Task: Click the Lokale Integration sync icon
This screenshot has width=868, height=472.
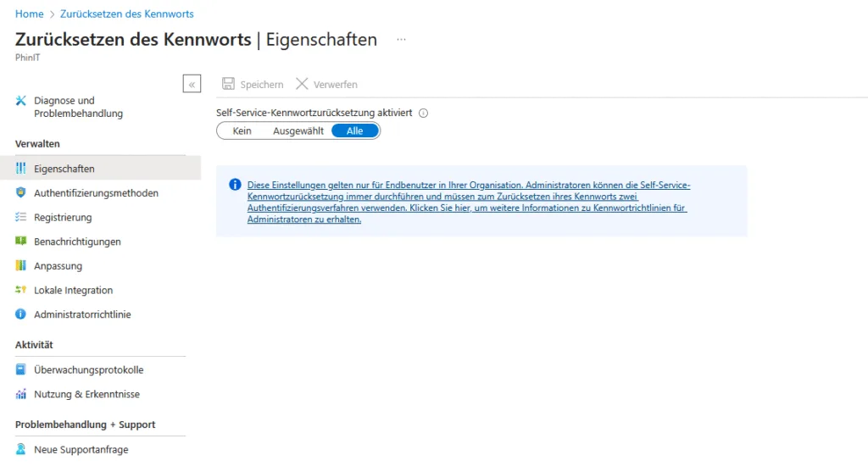Action: coord(21,290)
